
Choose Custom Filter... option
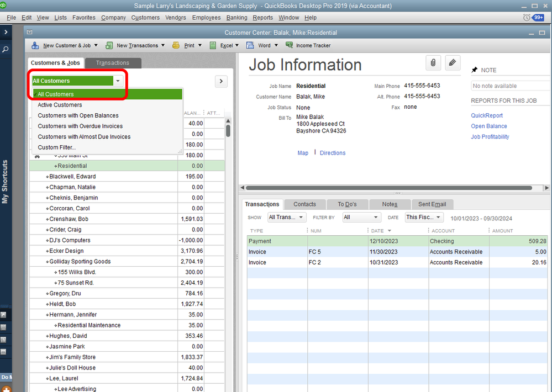point(107,147)
